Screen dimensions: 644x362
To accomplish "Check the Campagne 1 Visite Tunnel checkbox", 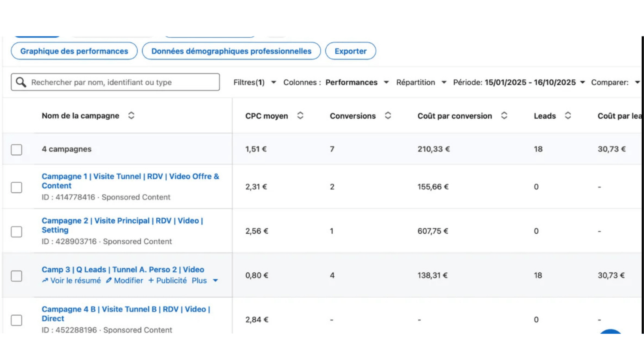I will pyautogui.click(x=16, y=187).
